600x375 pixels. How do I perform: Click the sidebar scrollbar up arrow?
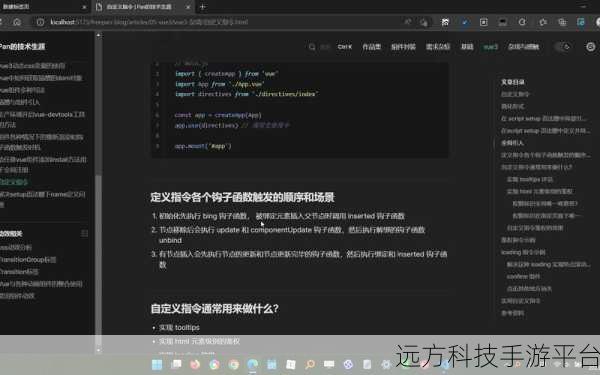(99, 35)
